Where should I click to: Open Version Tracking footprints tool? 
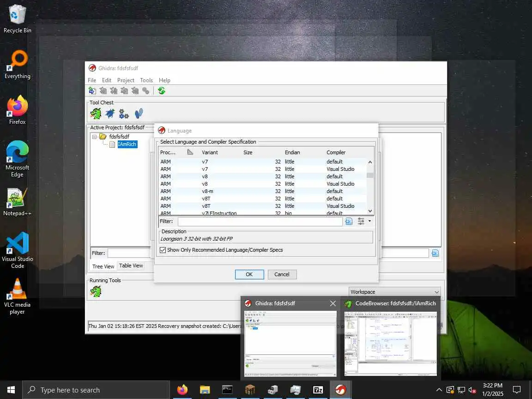click(x=139, y=113)
